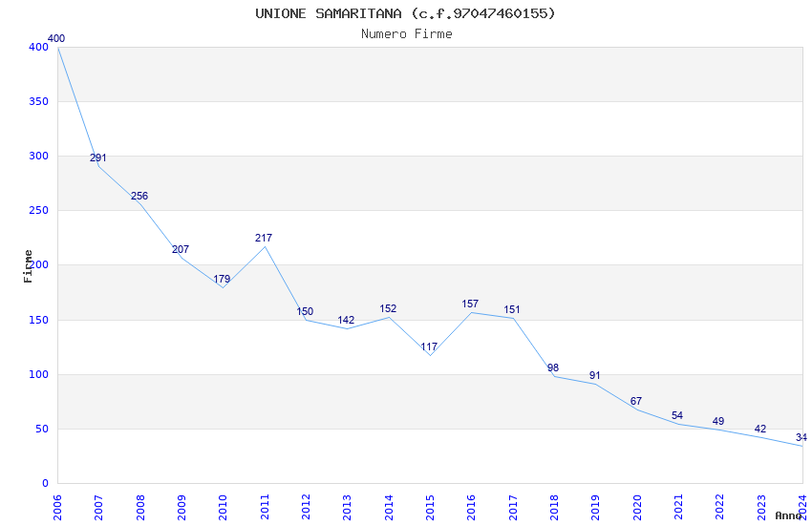This screenshot has width=812, height=525.
Task: Select data label 151
Action: pyautogui.click(x=512, y=310)
